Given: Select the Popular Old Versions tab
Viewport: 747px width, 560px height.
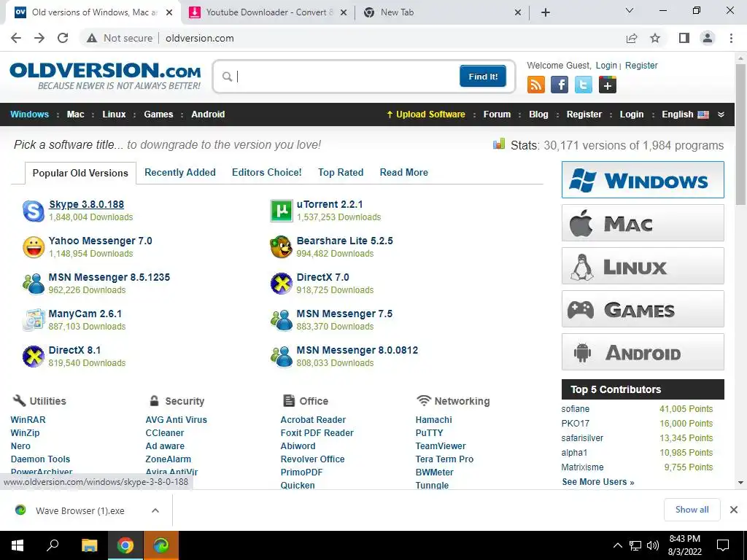Looking at the screenshot, I should pyautogui.click(x=80, y=173).
